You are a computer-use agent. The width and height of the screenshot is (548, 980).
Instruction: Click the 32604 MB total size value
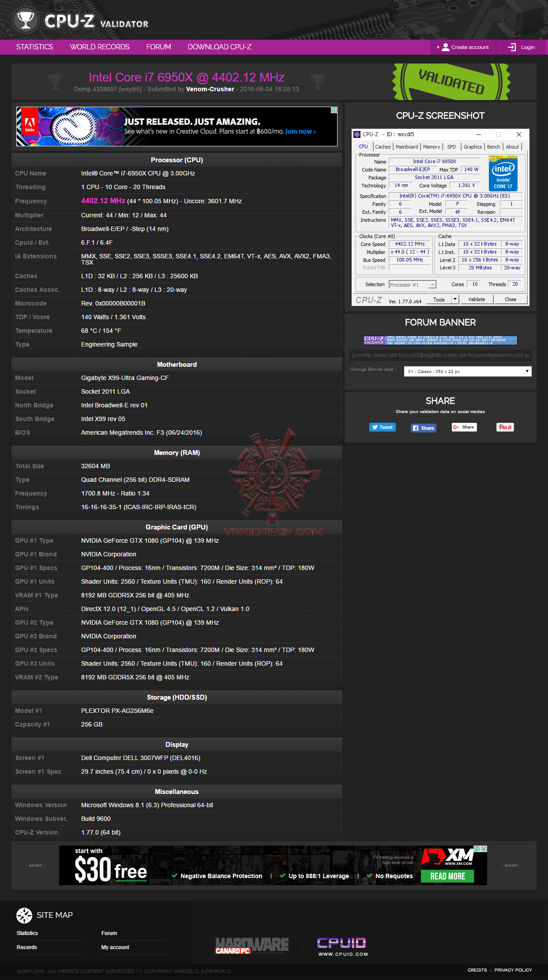pyautogui.click(x=95, y=466)
